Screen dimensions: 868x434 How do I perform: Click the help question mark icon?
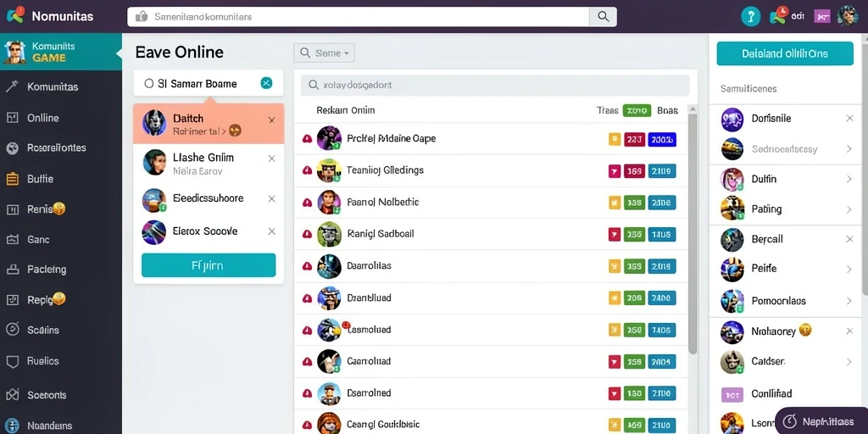point(750,17)
